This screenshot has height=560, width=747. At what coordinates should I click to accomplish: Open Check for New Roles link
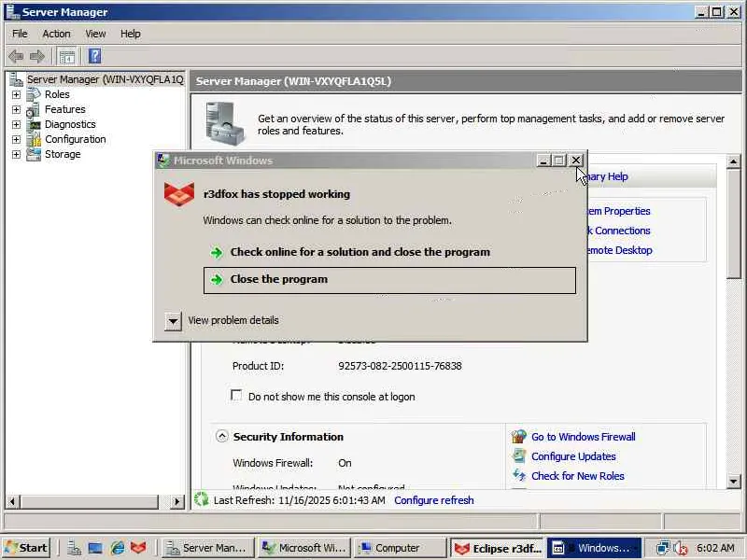click(577, 476)
